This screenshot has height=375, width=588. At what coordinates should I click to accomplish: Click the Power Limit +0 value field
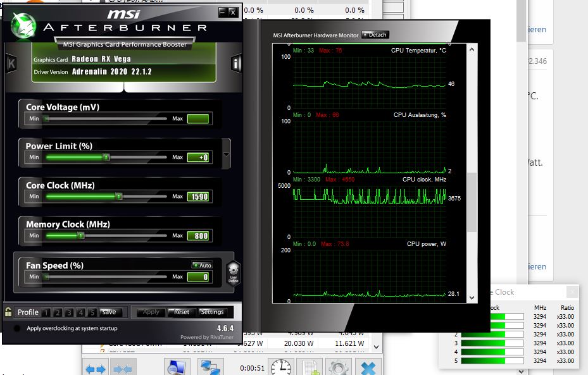click(198, 157)
